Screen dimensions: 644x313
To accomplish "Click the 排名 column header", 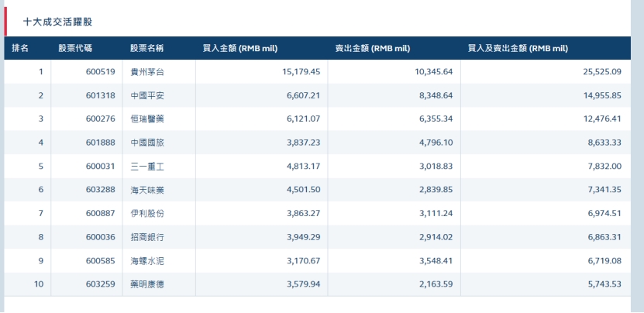I will (20, 48).
